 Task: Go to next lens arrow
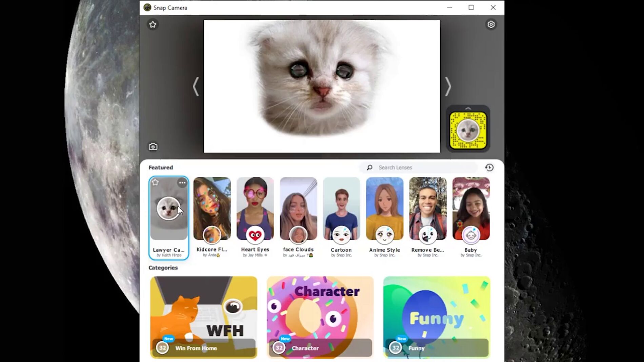[x=448, y=87]
